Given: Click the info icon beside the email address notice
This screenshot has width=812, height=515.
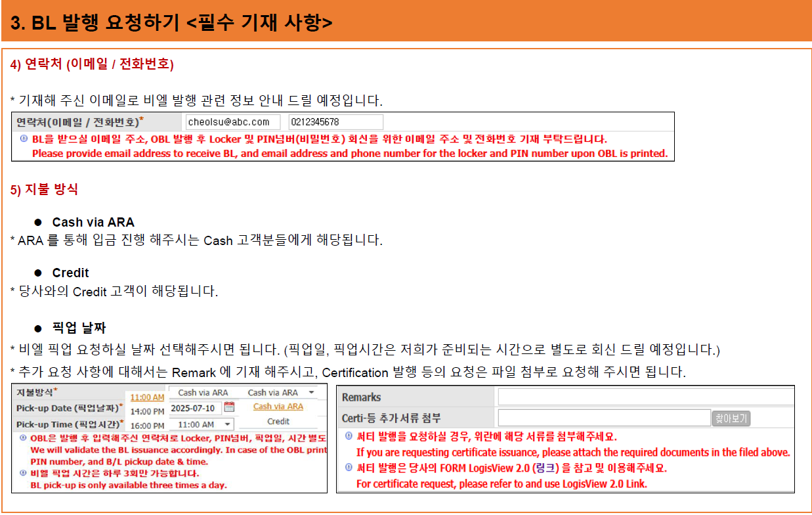Looking at the screenshot, I should tap(24, 139).
